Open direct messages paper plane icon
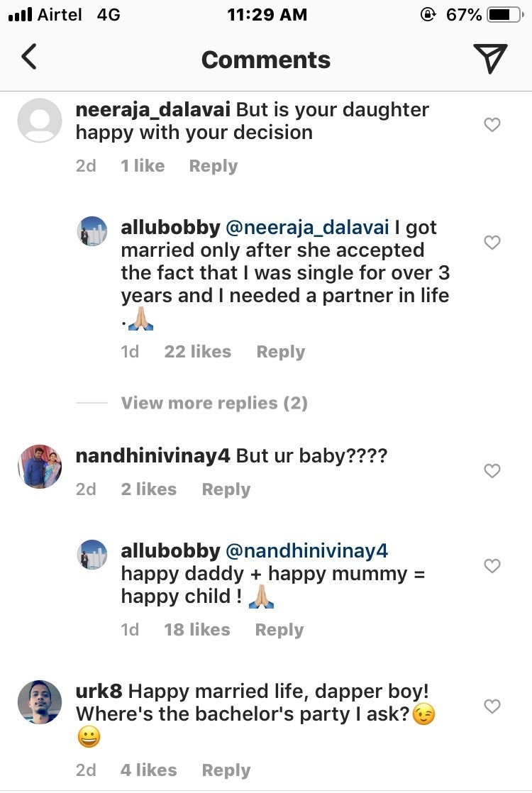Viewport: 532px width, 793px height. tap(490, 59)
